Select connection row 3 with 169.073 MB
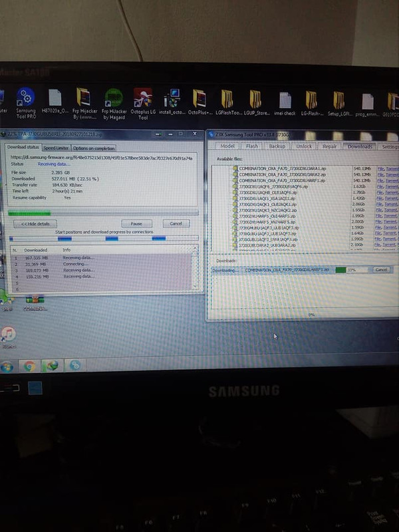Screen dimensions: 399x532 [x=102, y=271]
